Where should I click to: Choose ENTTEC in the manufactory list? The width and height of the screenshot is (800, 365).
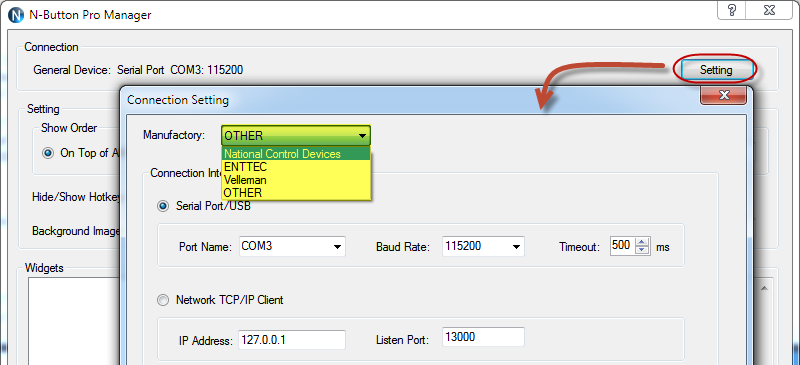[x=296, y=167]
